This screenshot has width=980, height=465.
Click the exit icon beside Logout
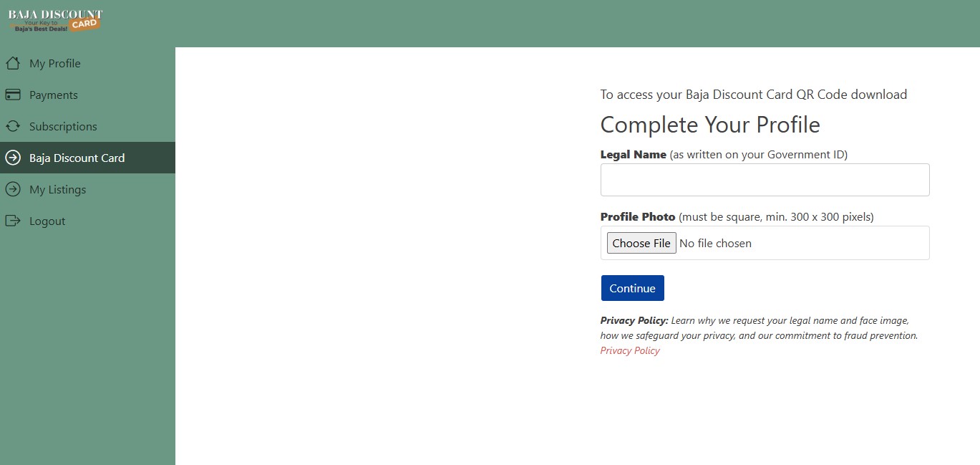click(12, 221)
